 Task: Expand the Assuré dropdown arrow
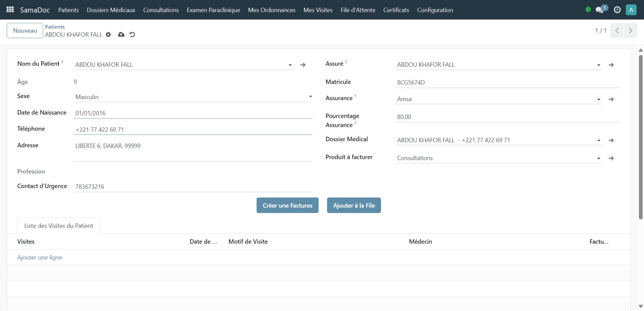(598, 65)
